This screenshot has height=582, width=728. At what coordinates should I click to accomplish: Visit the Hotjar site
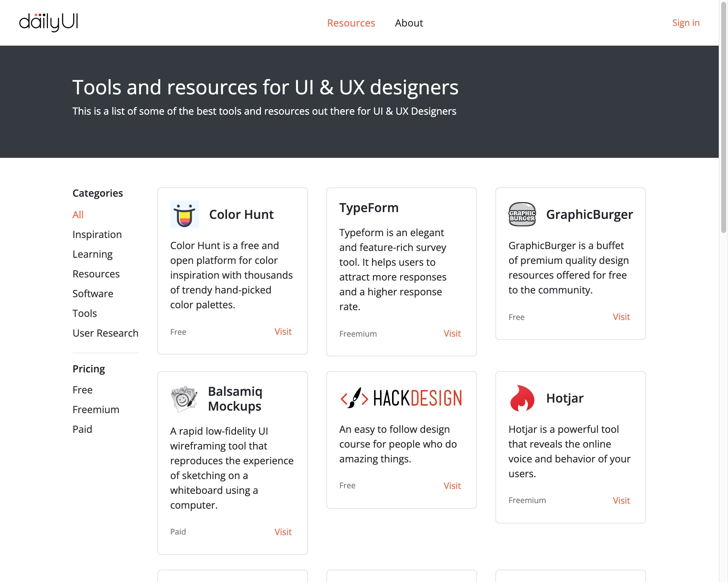point(621,500)
